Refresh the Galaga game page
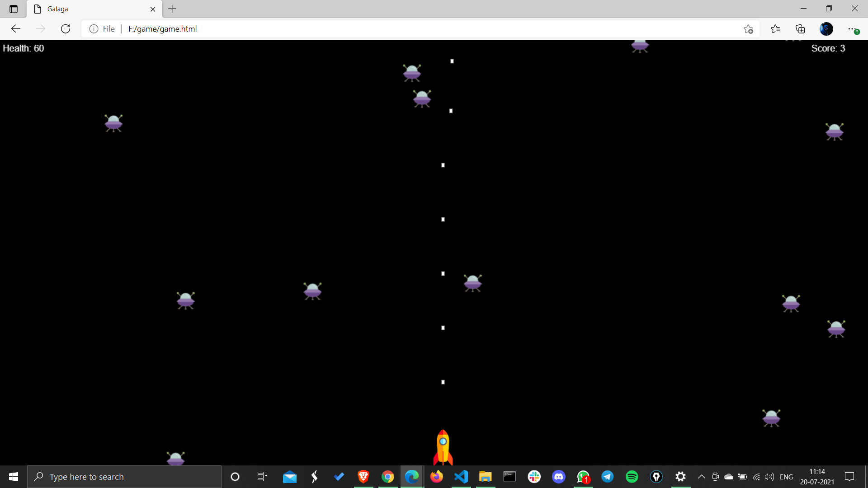This screenshot has height=488, width=868. coord(66,29)
